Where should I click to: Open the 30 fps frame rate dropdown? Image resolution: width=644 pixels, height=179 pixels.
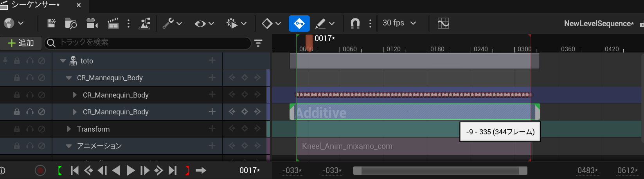point(399,23)
